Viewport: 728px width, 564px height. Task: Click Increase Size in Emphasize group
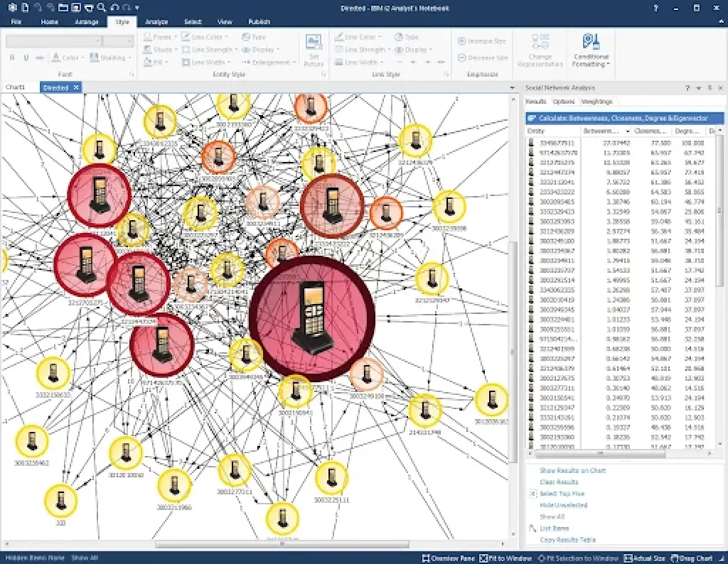click(485, 40)
